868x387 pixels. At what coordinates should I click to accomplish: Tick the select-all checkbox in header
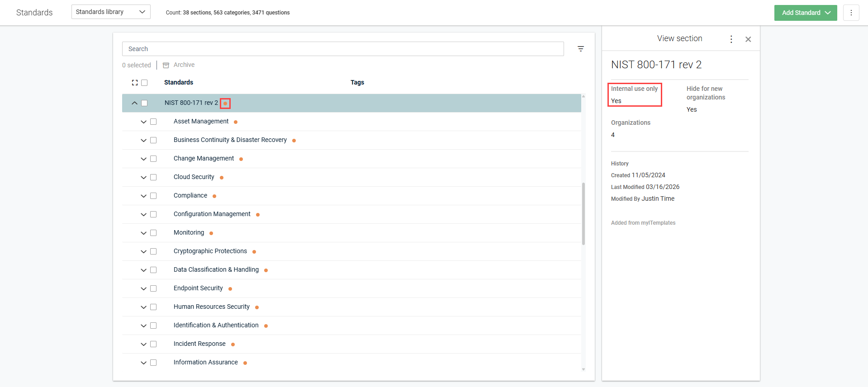point(144,83)
